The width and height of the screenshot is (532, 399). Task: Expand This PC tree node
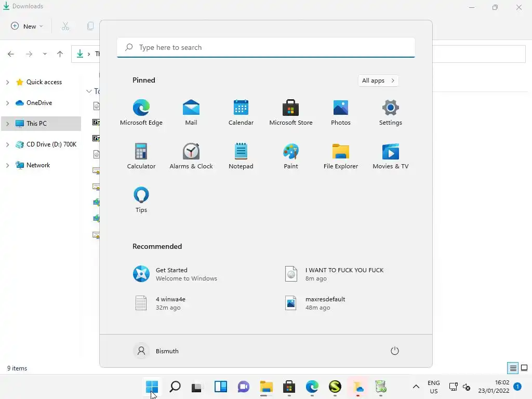click(7, 124)
